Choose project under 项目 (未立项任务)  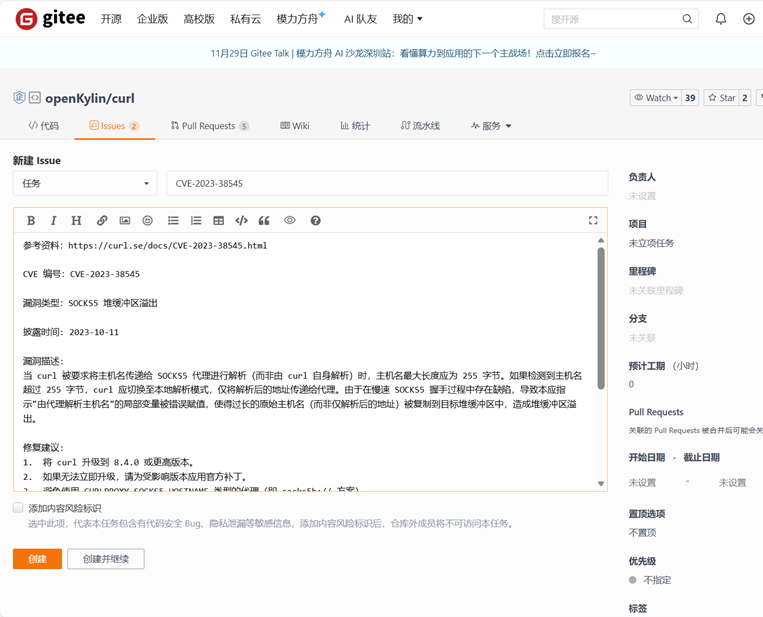coord(651,243)
